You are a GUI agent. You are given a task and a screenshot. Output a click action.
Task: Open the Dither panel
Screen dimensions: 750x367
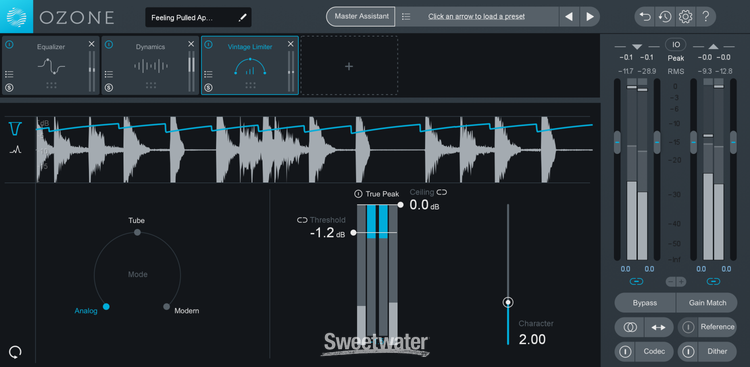(x=717, y=352)
